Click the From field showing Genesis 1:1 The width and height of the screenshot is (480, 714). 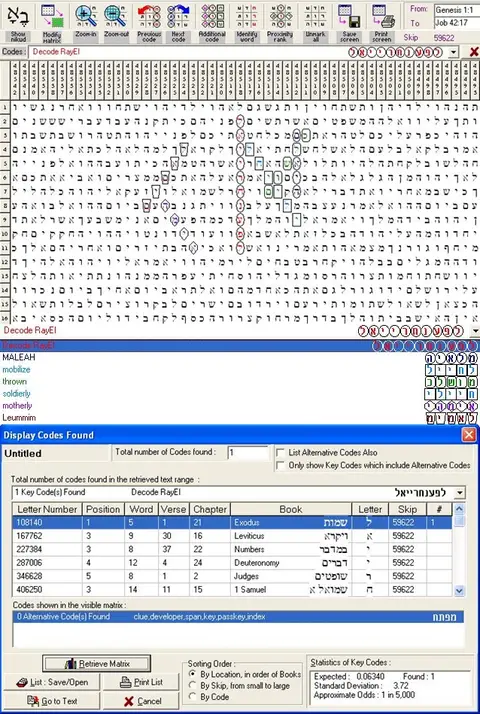point(456,10)
